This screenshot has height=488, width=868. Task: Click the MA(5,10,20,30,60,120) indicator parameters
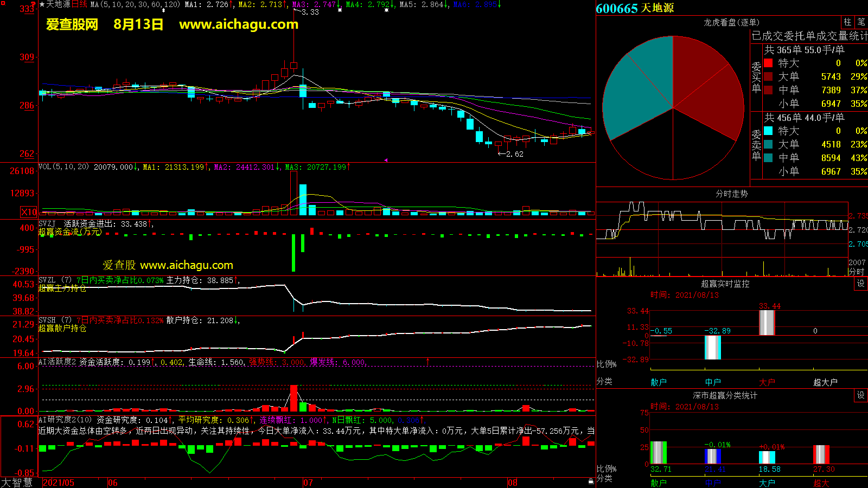pos(135,4)
